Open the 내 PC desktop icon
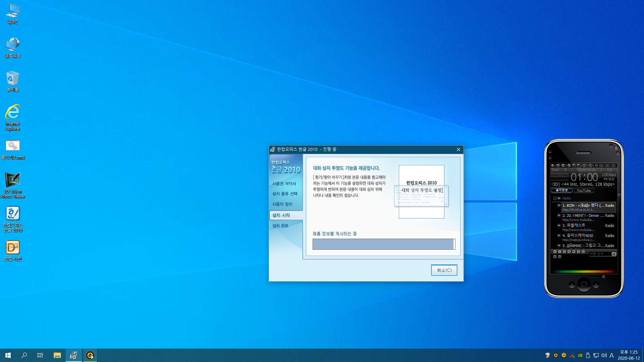The height and width of the screenshot is (362, 644). [12, 14]
